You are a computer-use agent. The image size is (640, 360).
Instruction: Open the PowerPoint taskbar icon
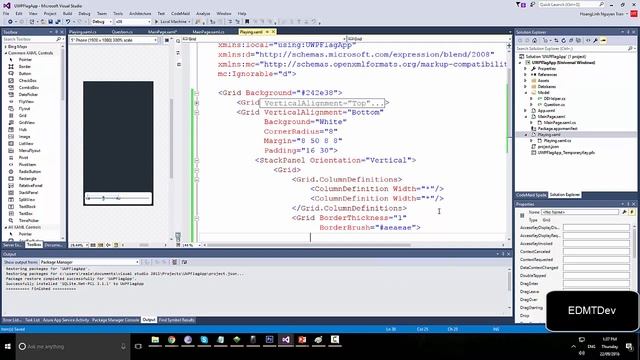[302, 340]
